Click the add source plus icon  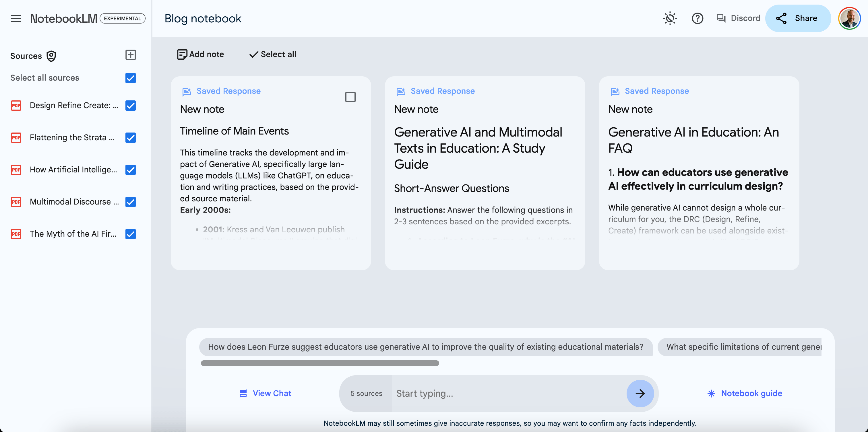[130, 55]
